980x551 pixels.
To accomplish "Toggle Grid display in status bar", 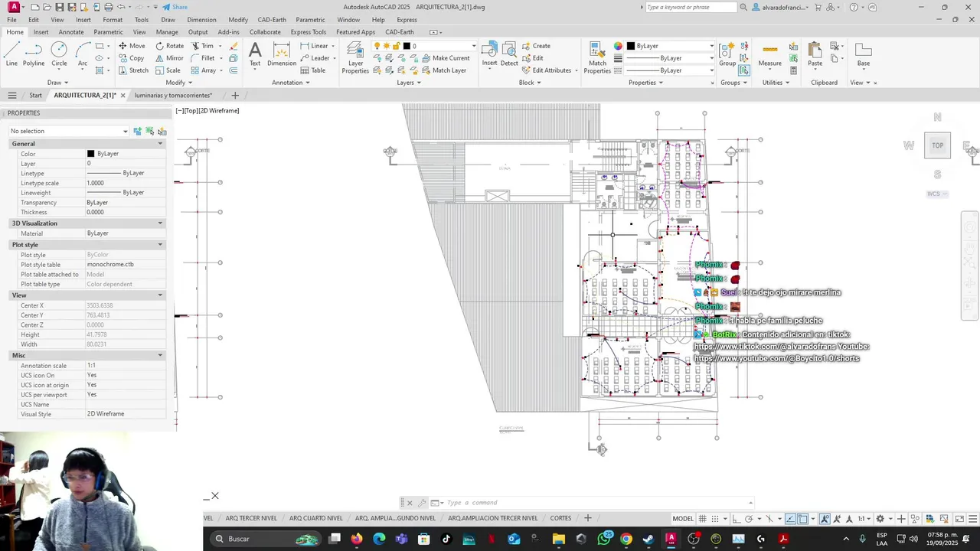I will coord(704,519).
